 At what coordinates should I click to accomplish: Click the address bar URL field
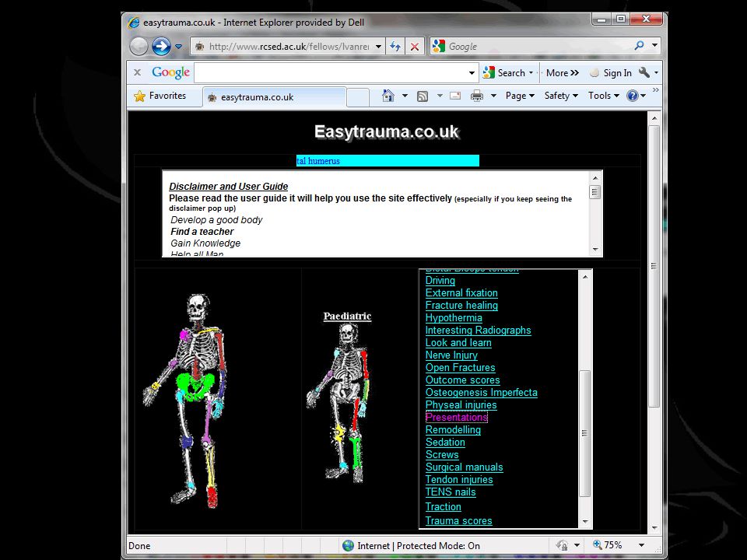(289, 47)
